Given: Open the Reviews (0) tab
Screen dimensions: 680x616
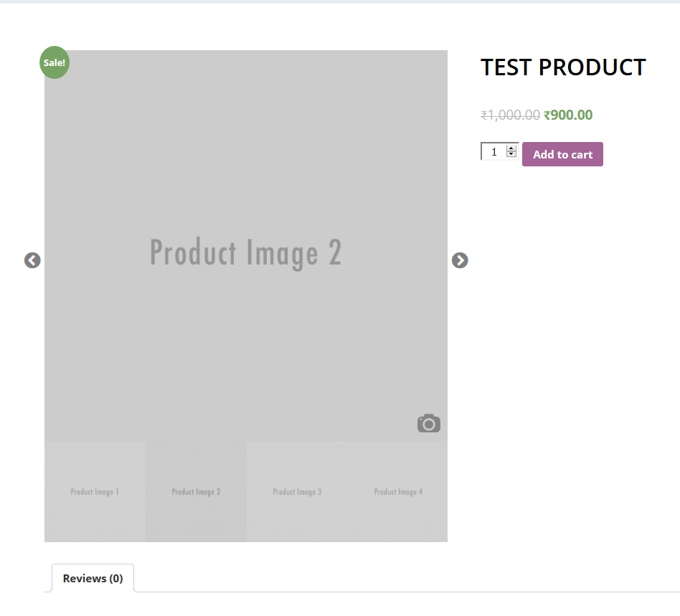Looking at the screenshot, I should (93, 578).
